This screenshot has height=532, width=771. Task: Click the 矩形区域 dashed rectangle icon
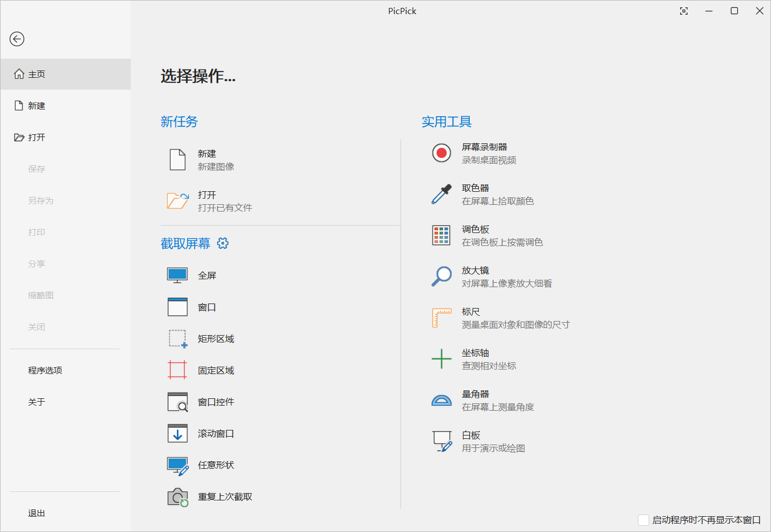point(178,338)
